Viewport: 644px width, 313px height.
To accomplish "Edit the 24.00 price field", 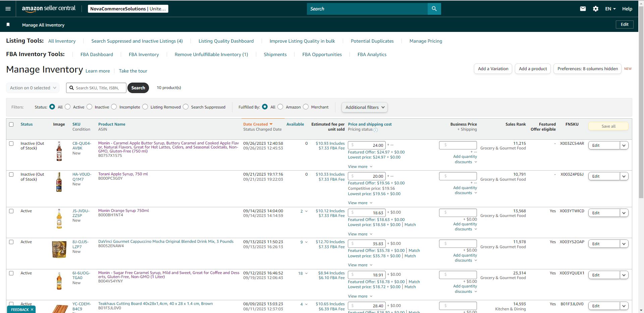I will 367,145.
